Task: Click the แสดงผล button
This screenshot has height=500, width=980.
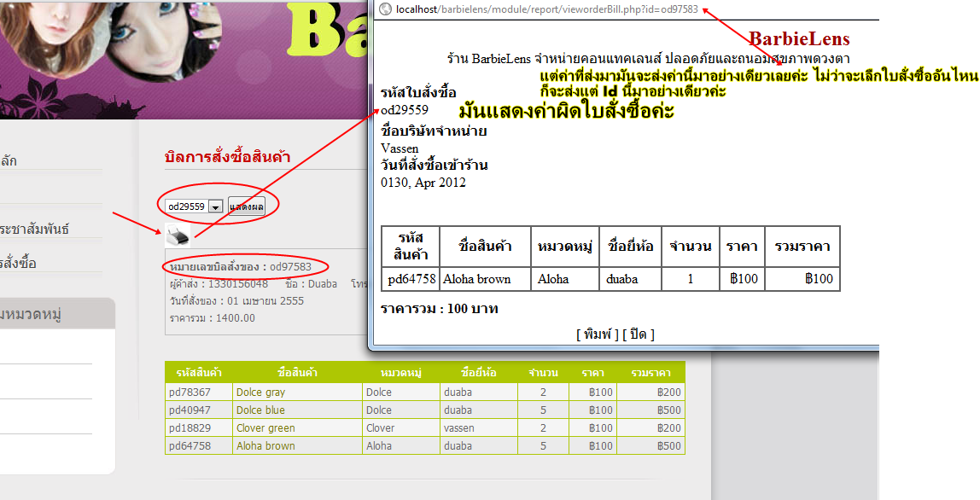Action: click(246, 206)
